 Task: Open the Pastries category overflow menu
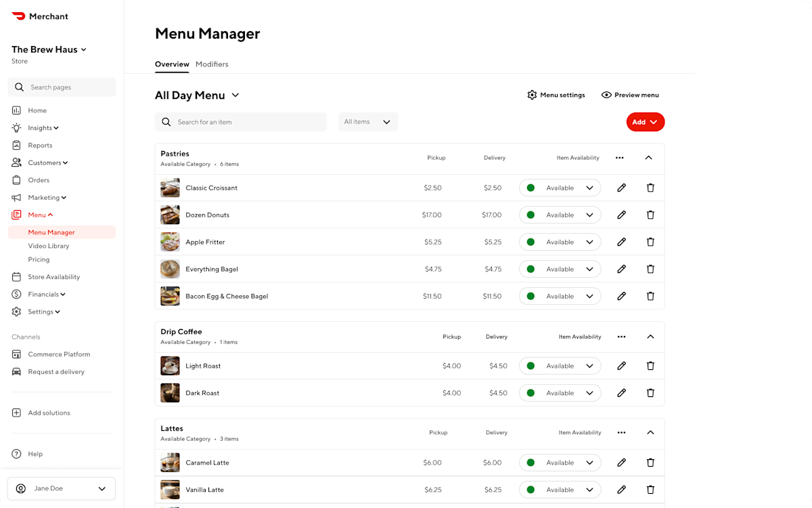[619, 157]
